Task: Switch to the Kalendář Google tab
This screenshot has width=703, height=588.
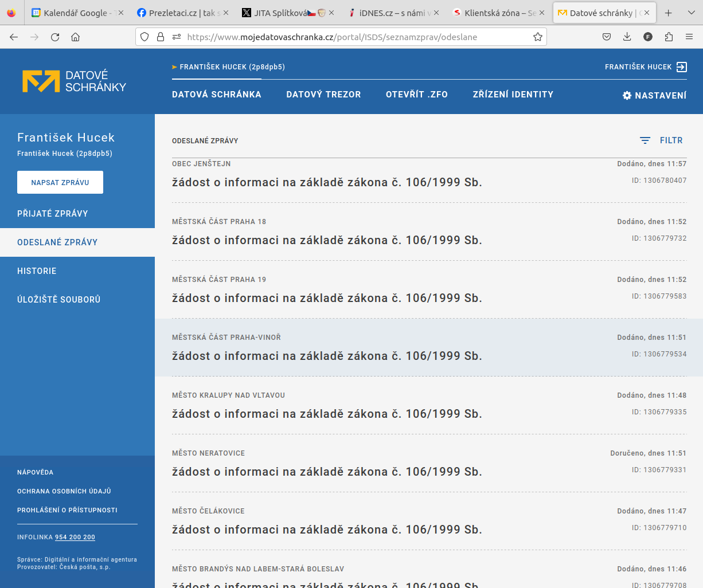Action: click(77, 13)
